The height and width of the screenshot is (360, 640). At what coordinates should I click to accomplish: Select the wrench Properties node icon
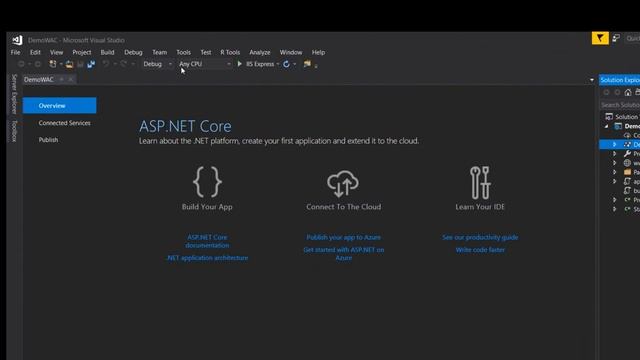[x=627, y=153]
